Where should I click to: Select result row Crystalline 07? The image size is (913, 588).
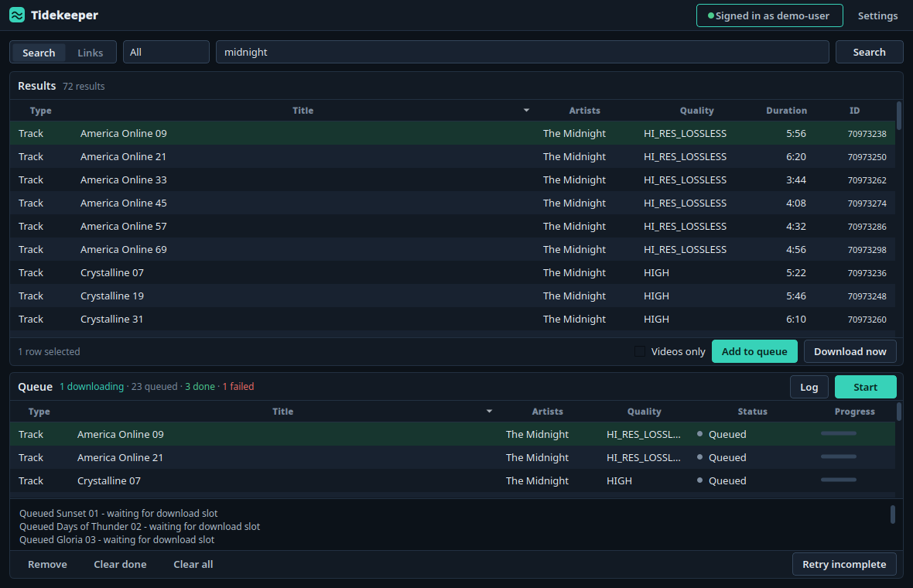coord(453,273)
